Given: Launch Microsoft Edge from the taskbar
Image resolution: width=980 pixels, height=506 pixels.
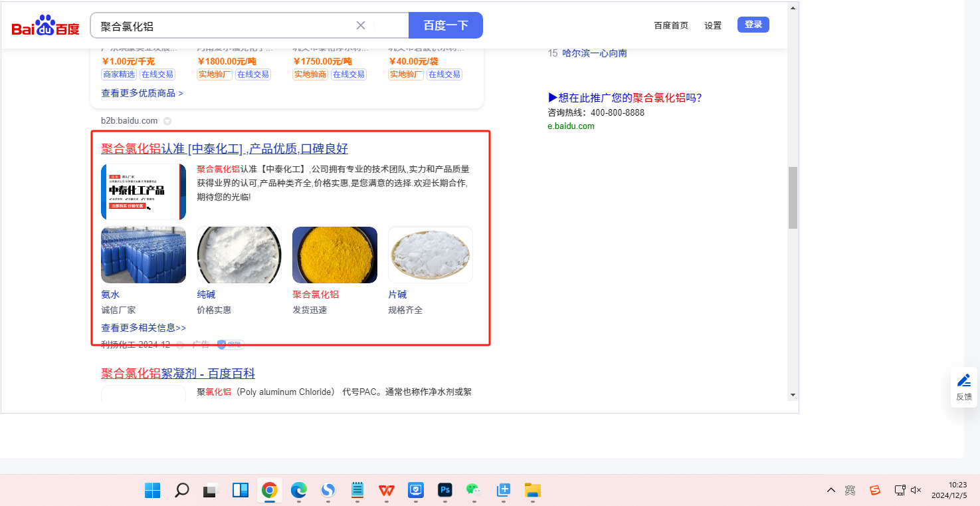Looking at the screenshot, I should (298, 491).
